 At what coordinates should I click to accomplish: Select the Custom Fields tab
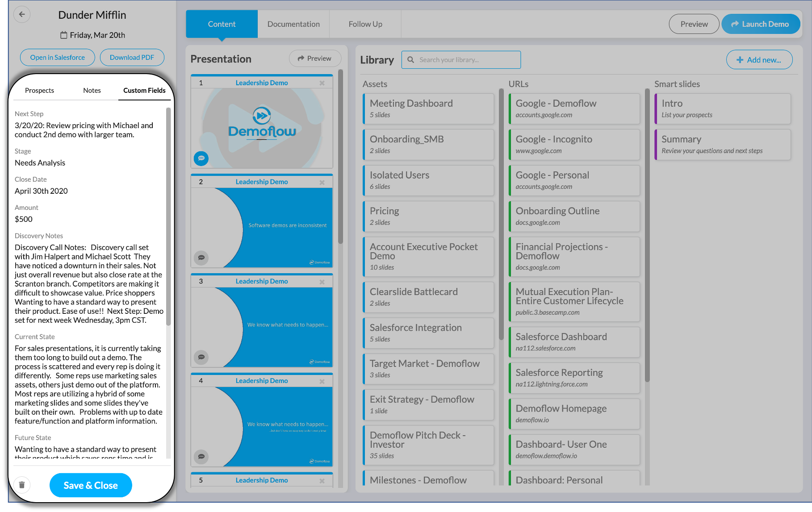[x=144, y=90]
